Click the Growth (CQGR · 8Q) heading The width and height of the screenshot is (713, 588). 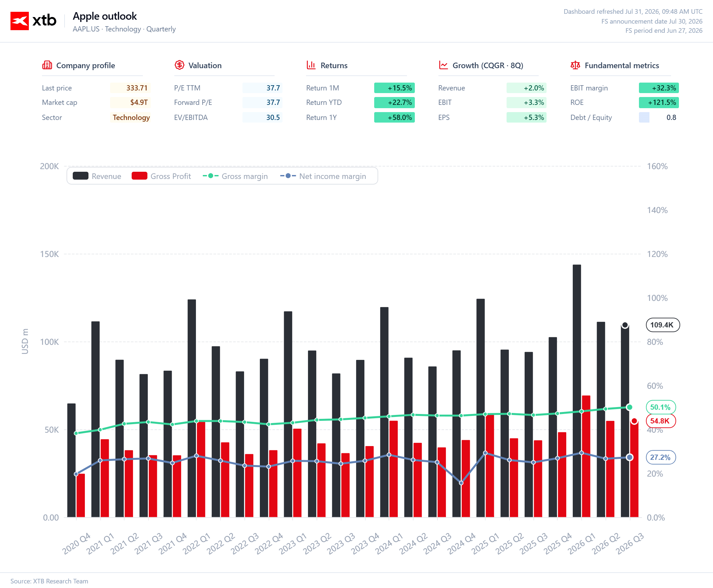(x=488, y=65)
